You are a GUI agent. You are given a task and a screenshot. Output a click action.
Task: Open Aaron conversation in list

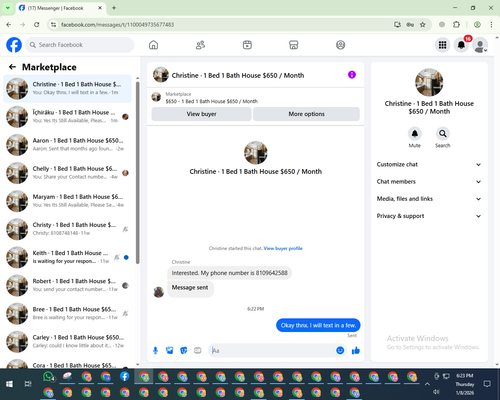click(x=67, y=145)
